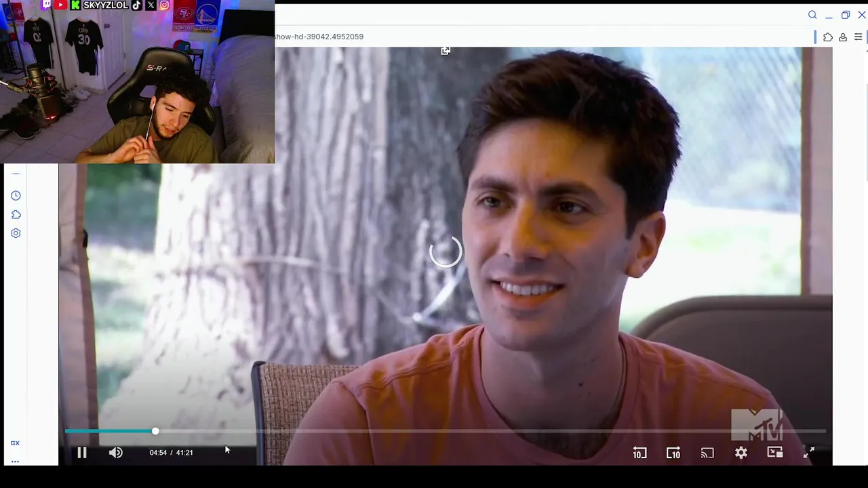868x488 pixels.
Task: Click the video pop-out icon at top
Action: point(446,51)
